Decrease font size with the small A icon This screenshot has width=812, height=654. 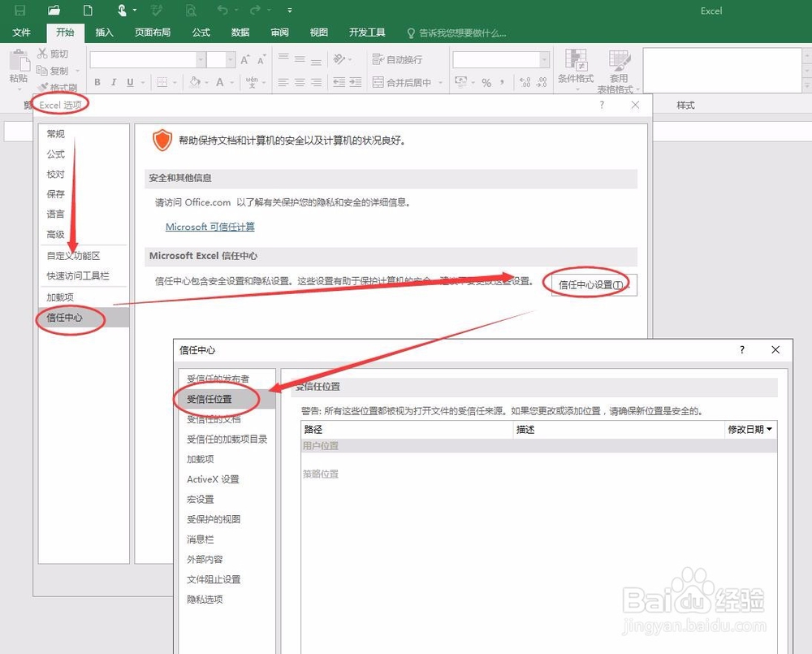click(261, 59)
